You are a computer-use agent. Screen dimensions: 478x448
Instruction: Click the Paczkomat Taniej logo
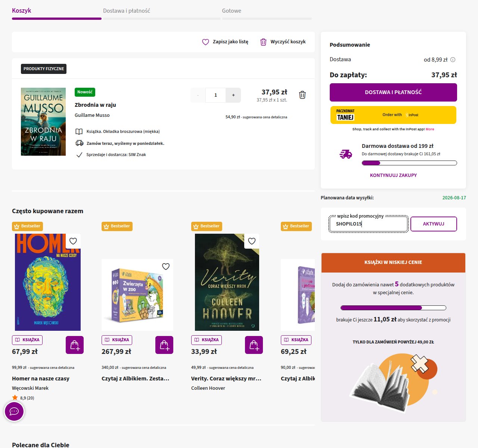click(x=345, y=115)
